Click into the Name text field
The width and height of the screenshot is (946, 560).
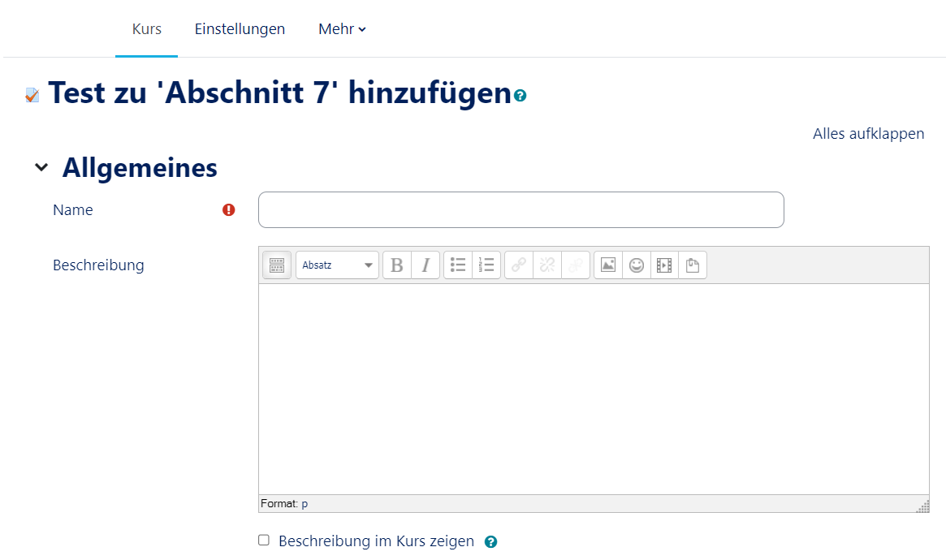point(521,210)
